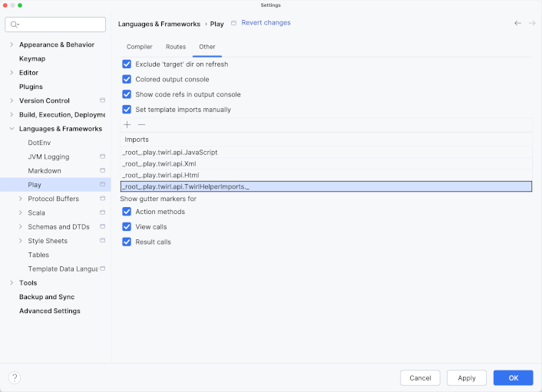Open the Routes tab
This screenshot has width=542, height=392.
176,47
